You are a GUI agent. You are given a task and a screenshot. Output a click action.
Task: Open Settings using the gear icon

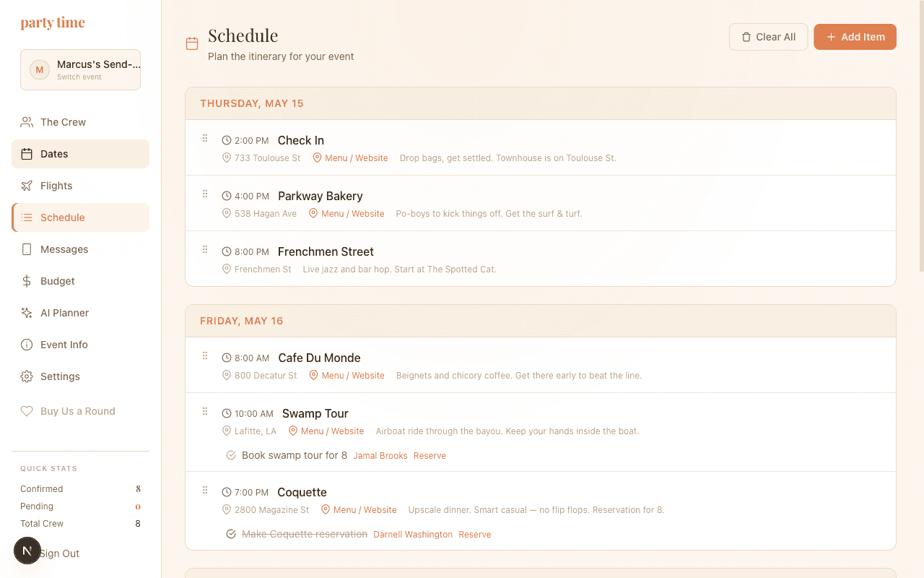point(27,376)
